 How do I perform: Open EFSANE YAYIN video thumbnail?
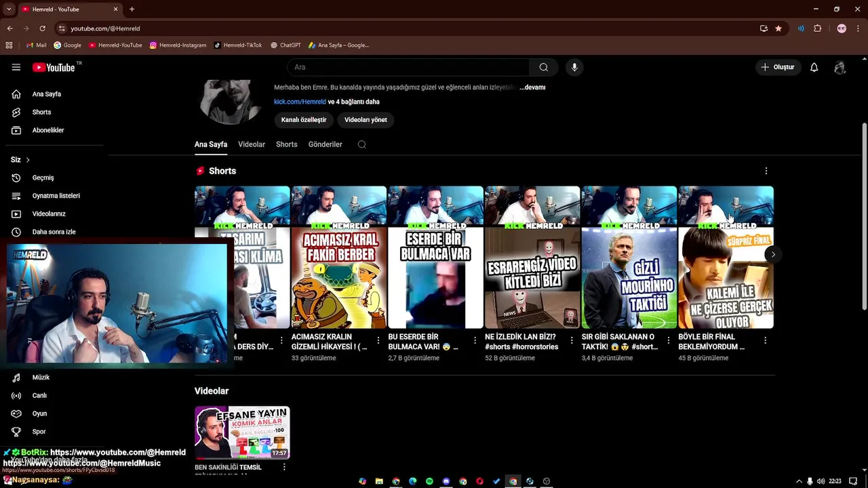click(x=242, y=433)
